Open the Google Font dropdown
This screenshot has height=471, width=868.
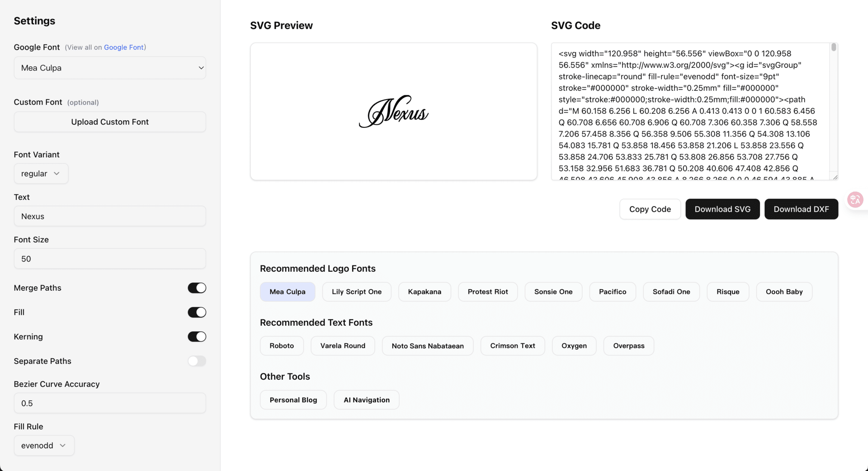(110, 68)
